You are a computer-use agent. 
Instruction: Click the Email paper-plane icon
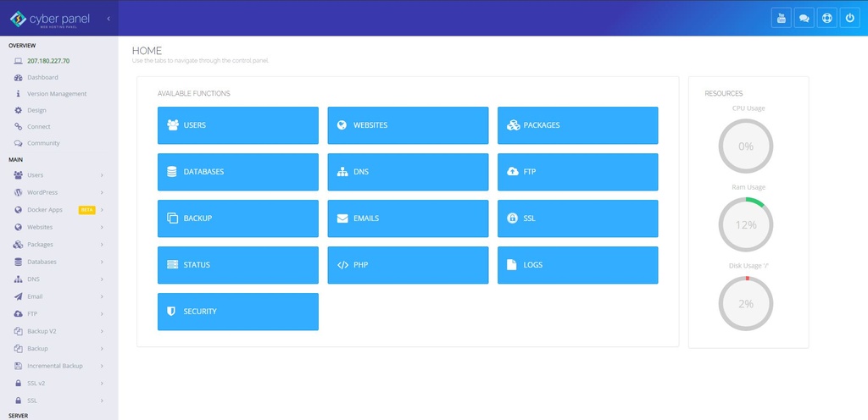[18, 296]
